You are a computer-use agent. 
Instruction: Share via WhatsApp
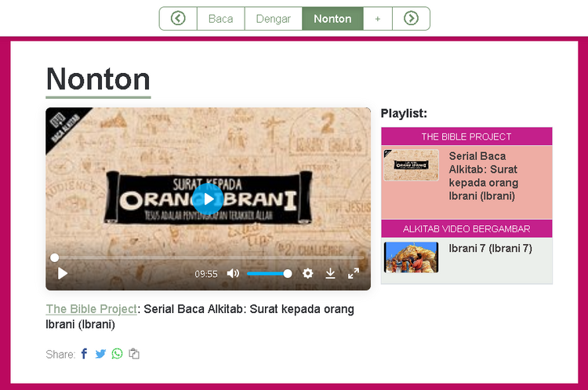pyautogui.click(x=117, y=354)
